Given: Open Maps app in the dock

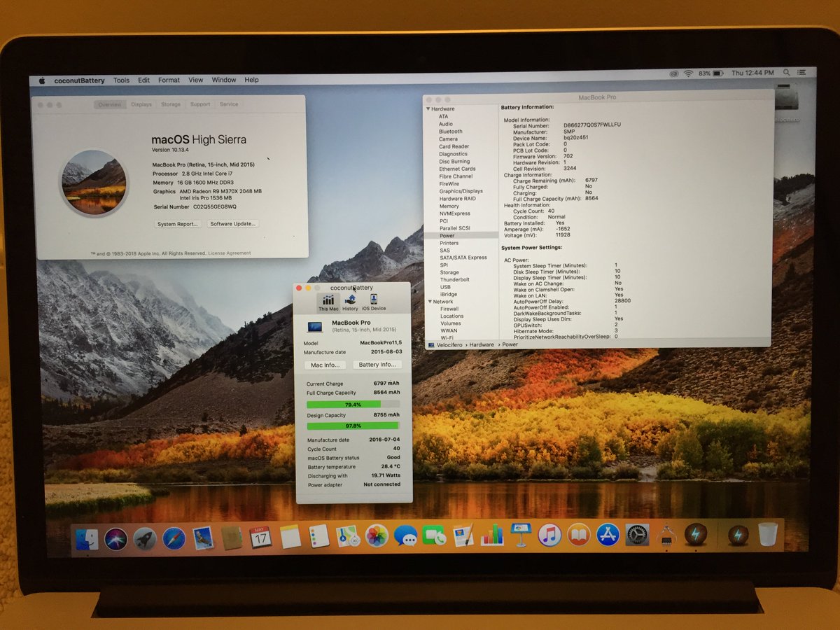Looking at the screenshot, I should [347, 537].
